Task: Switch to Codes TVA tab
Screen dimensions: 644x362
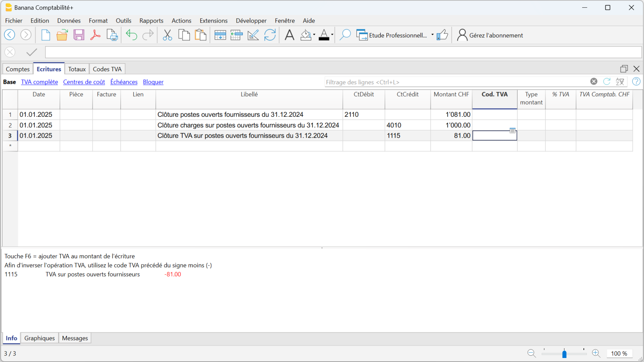Action: [x=107, y=69]
